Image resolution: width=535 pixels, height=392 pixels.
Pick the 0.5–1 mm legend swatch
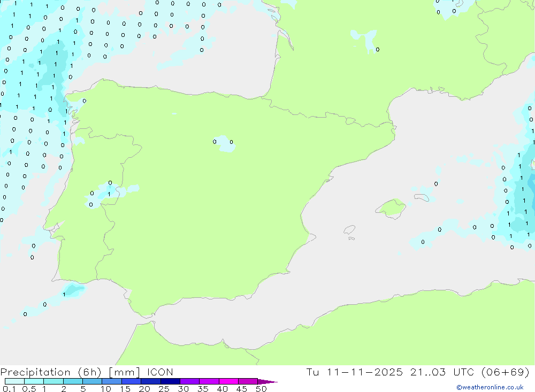[34, 381]
